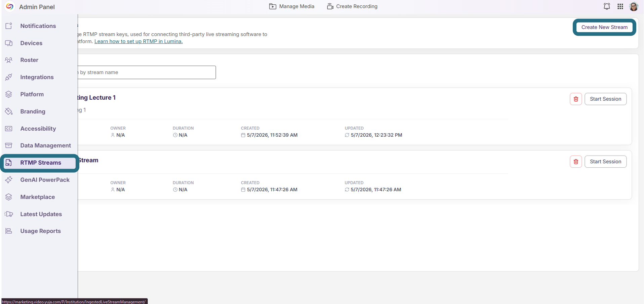
Task: Open the Notifications sidebar item
Action: [38, 26]
